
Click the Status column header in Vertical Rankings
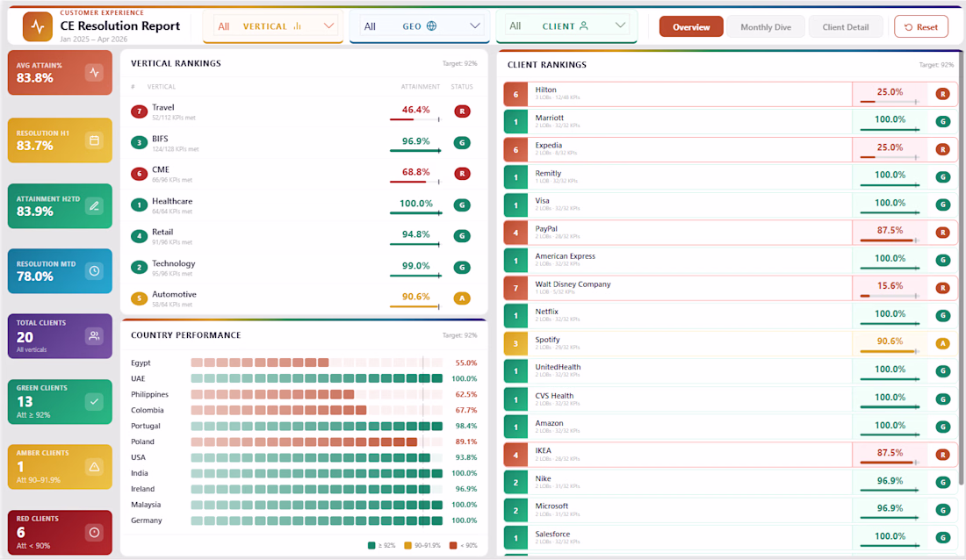click(x=462, y=87)
